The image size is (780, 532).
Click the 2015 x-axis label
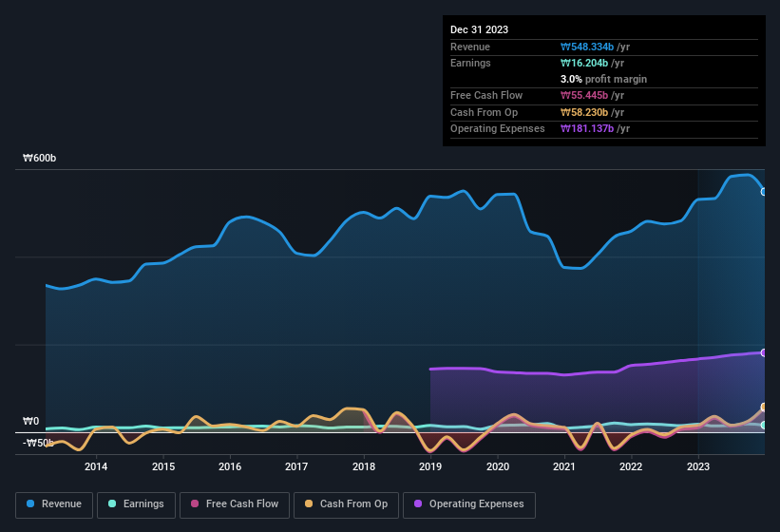(163, 466)
